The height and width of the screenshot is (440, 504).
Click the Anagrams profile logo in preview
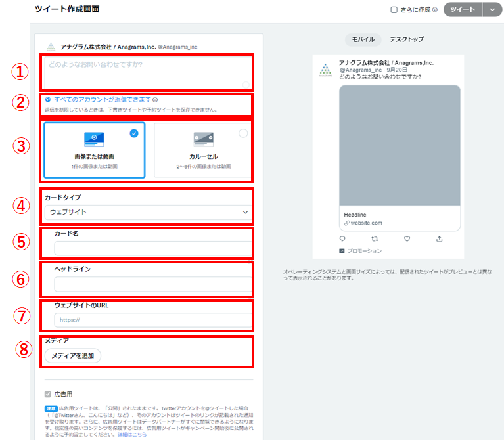(325, 69)
